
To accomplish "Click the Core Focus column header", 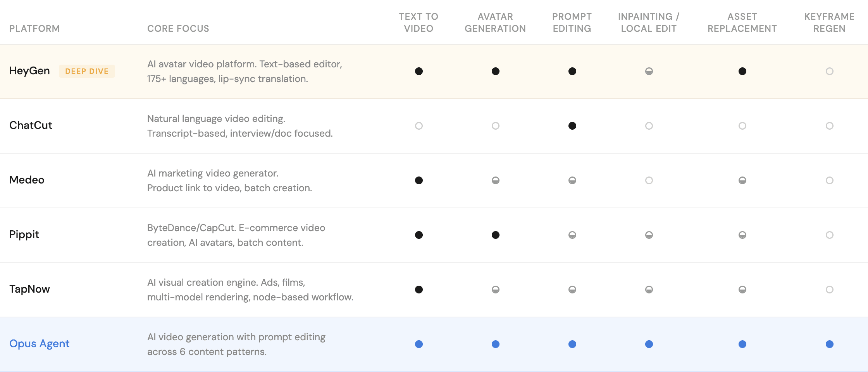I will [x=178, y=29].
